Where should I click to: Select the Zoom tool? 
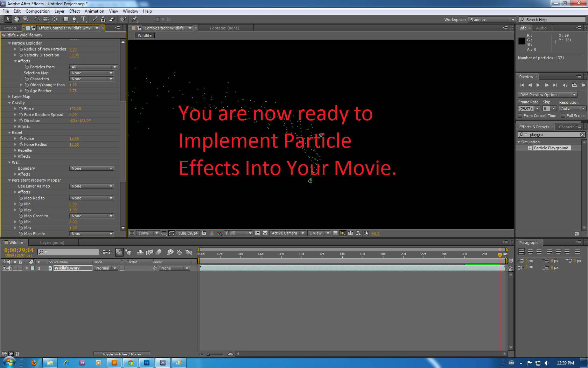coord(26,19)
